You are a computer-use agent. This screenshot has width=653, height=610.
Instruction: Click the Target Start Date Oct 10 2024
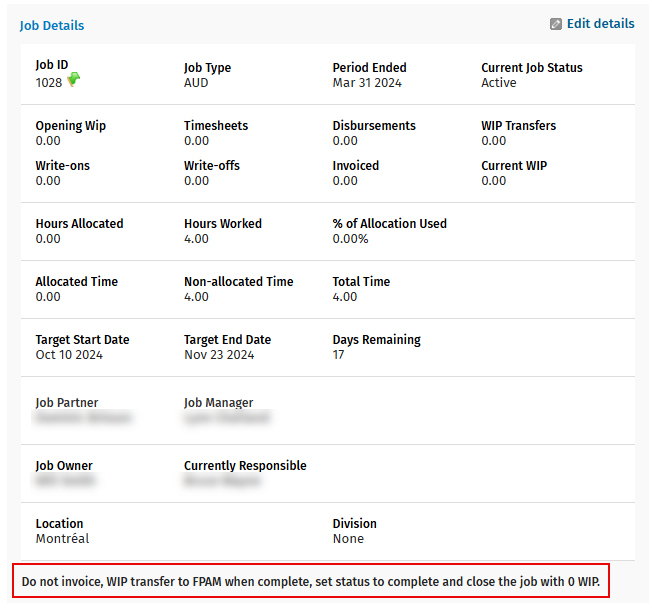69,355
